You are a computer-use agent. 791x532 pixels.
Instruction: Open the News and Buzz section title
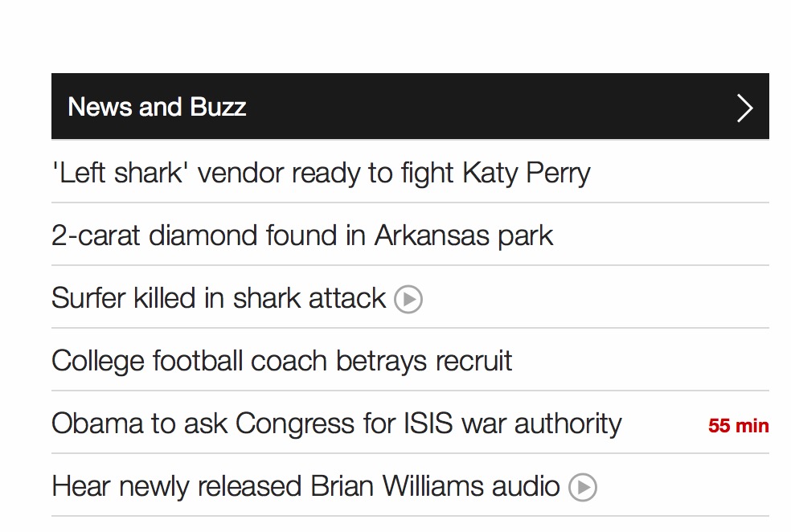(157, 107)
